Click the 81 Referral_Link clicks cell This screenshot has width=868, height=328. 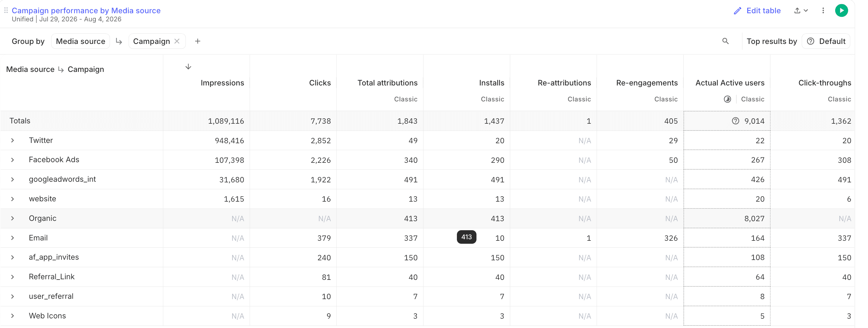[x=326, y=277]
